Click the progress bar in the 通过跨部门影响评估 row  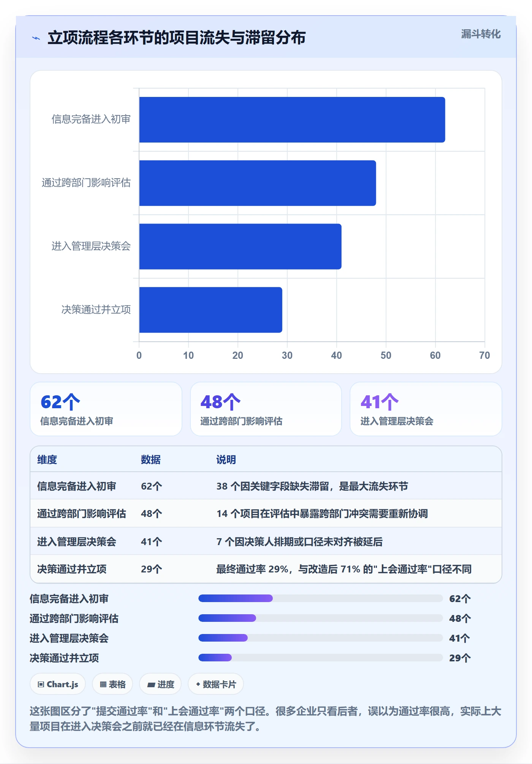tap(320, 618)
